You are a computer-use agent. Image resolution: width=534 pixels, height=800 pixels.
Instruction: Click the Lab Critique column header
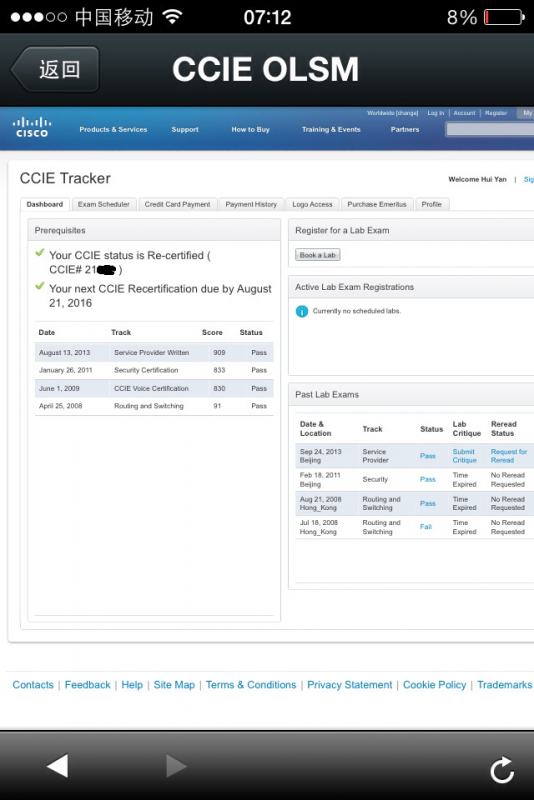click(467, 429)
